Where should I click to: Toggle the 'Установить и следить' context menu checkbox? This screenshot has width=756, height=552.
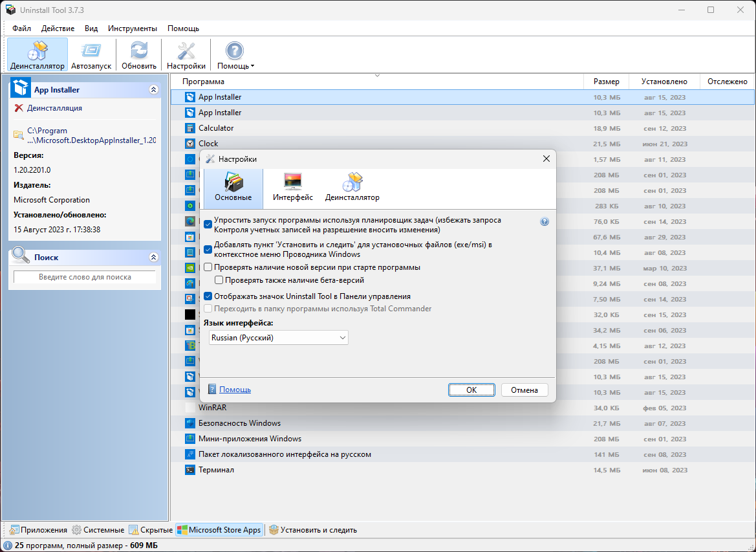click(x=208, y=249)
